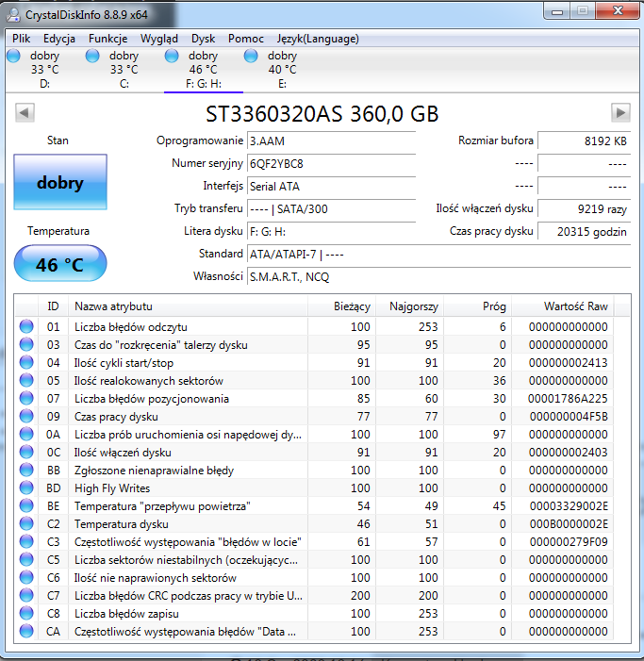Open the Edycja menu

tap(59, 39)
